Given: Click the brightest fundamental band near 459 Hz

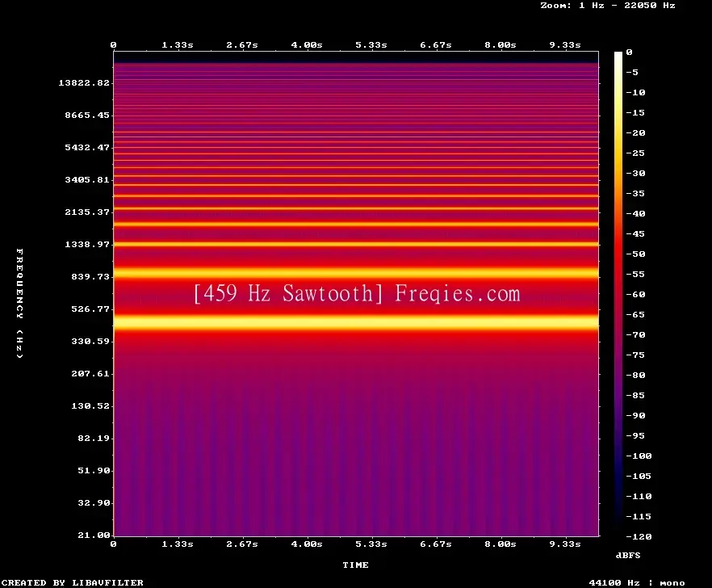Looking at the screenshot, I should [356, 323].
